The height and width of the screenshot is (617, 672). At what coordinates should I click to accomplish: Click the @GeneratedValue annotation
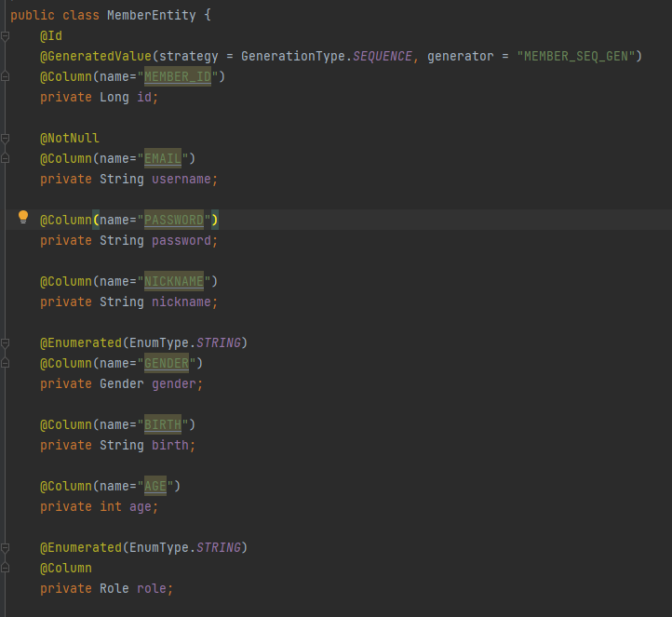click(x=96, y=56)
